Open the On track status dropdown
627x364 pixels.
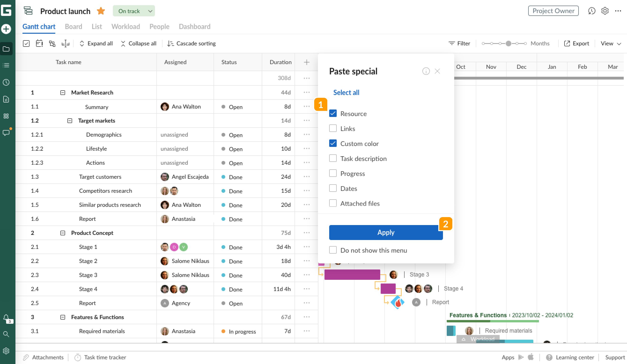tap(134, 11)
